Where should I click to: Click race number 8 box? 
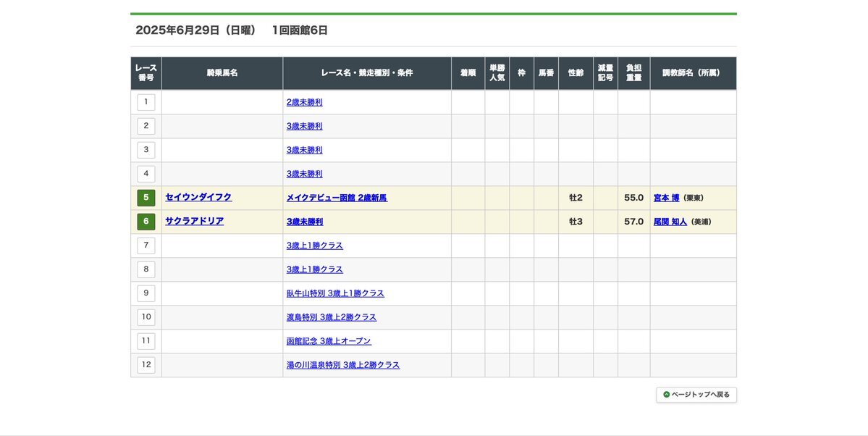click(x=146, y=269)
